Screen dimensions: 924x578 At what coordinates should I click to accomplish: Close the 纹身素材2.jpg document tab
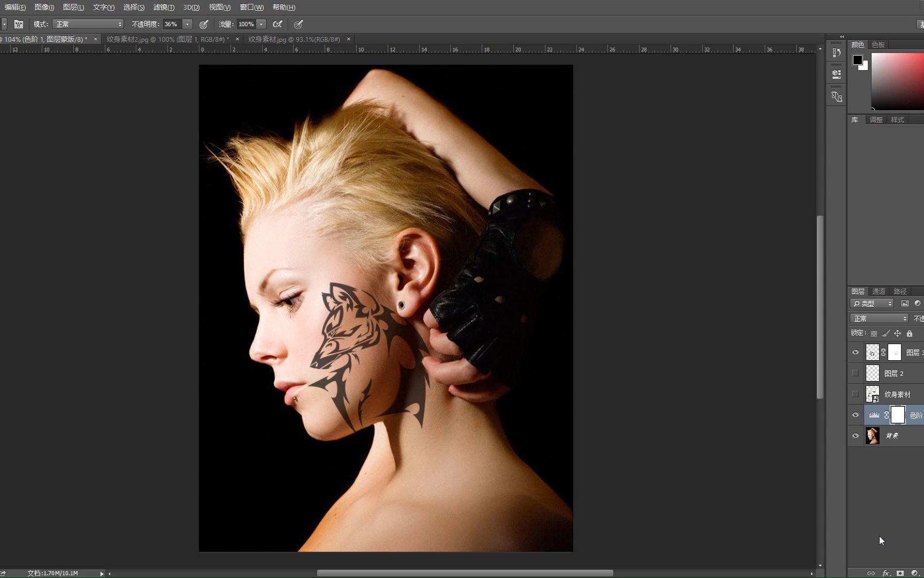(237, 39)
